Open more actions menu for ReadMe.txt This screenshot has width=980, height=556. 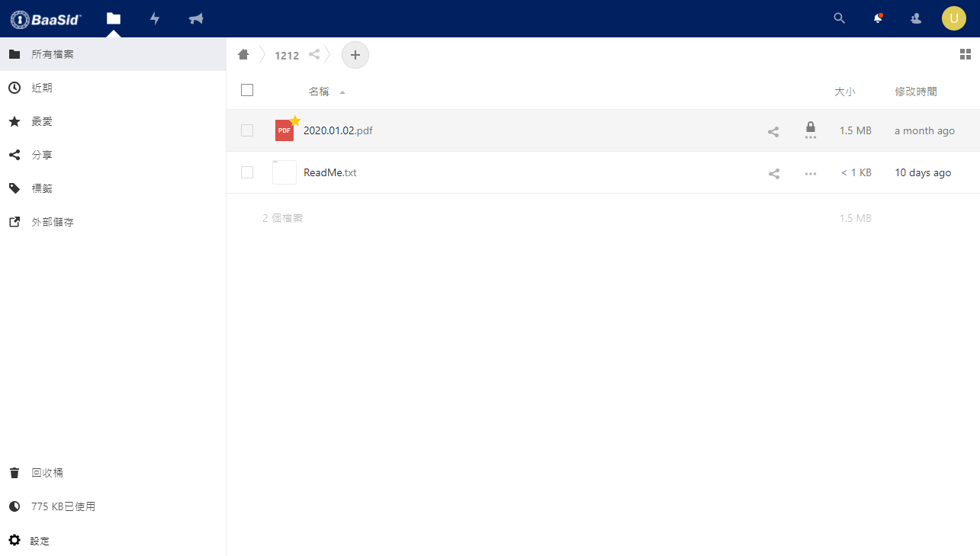(x=811, y=173)
